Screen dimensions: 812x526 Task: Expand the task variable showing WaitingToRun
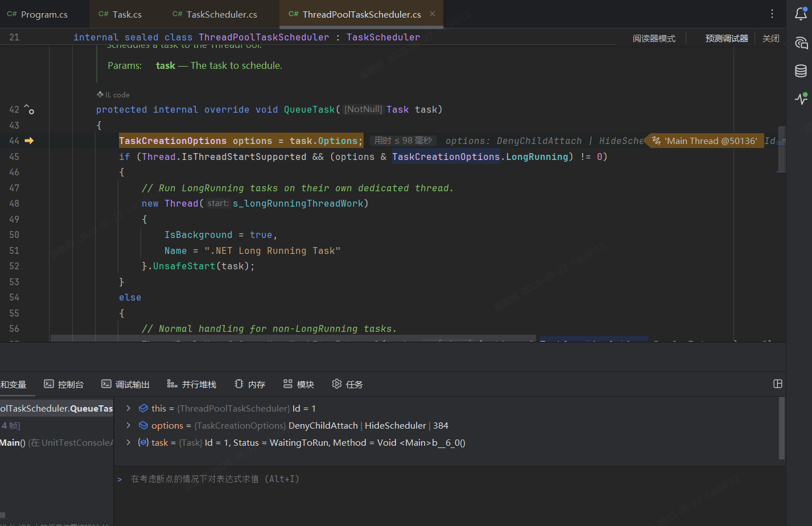(127, 442)
